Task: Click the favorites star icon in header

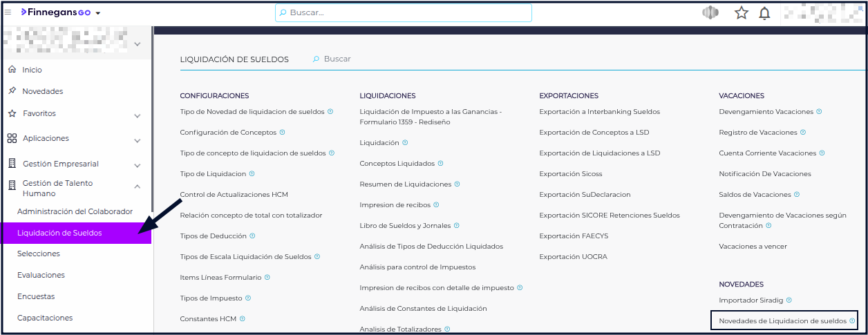Action: [x=742, y=13]
